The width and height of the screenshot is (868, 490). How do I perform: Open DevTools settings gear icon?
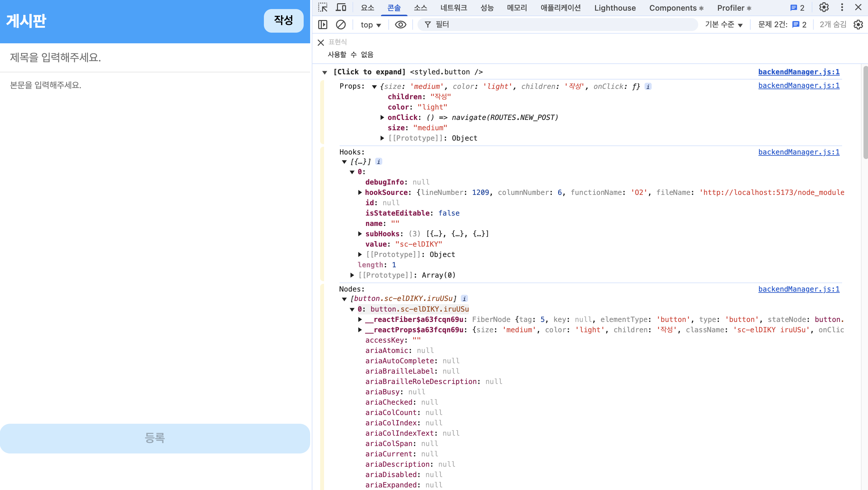coord(823,7)
